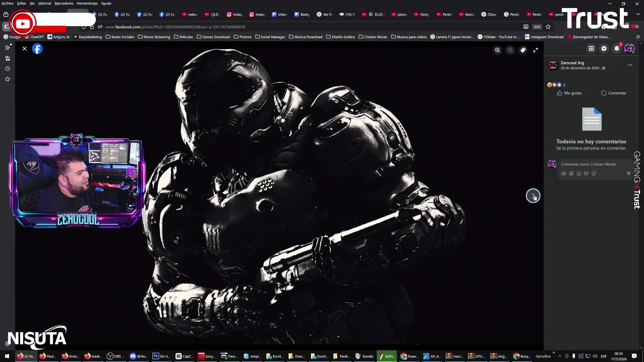Open the Editar menu
Screen dimensions: 644x362
click(22, 3)
